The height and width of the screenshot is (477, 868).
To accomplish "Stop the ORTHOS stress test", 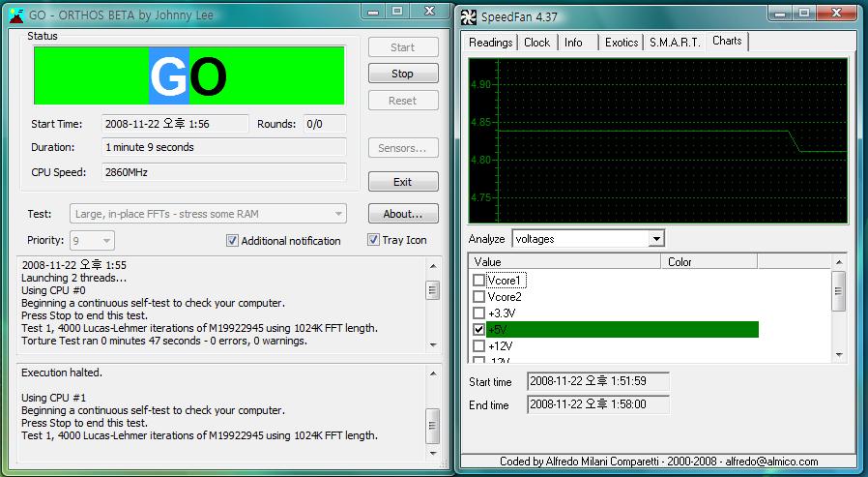I will coord(403,74).
